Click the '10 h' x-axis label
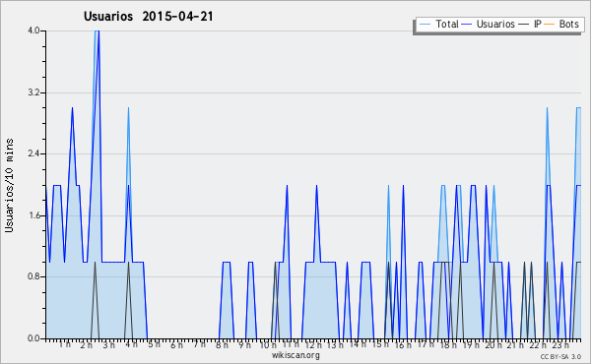 coord(268,344)
